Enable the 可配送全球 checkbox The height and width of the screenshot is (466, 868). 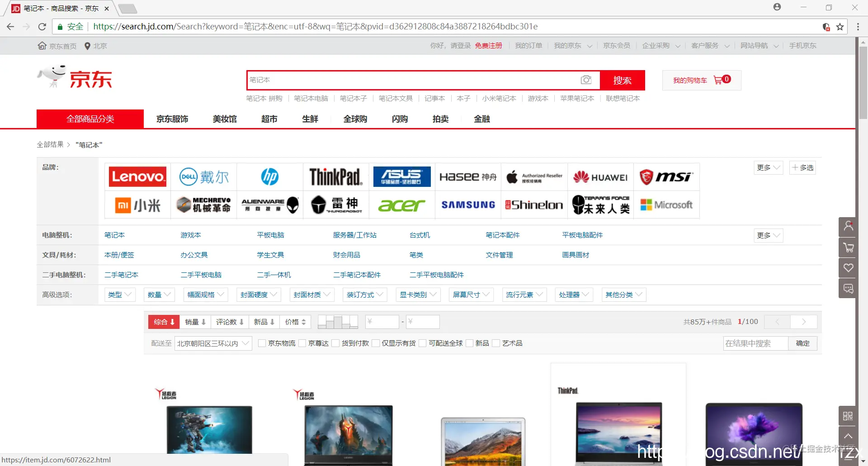point(422,343)
